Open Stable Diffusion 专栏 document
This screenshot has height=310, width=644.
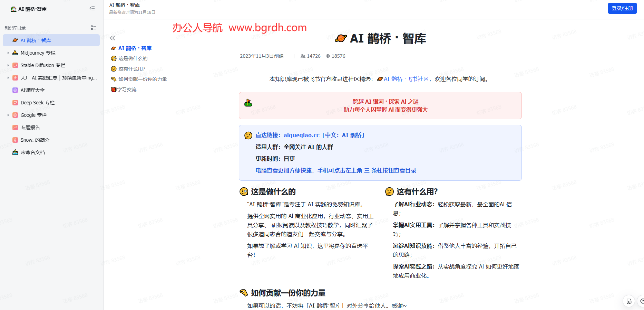pos(43,65)
